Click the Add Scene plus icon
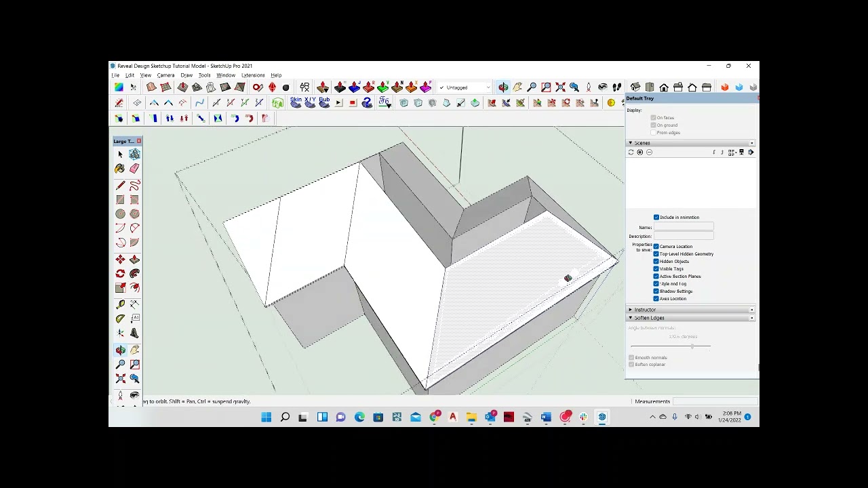 [x=639, y=152]
